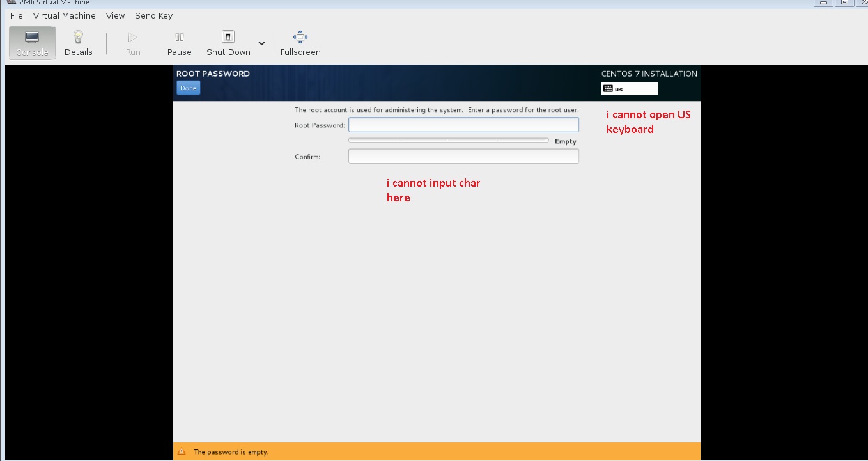Click the blue Done button
Screen dimensions: 868x461
(188, 88)
